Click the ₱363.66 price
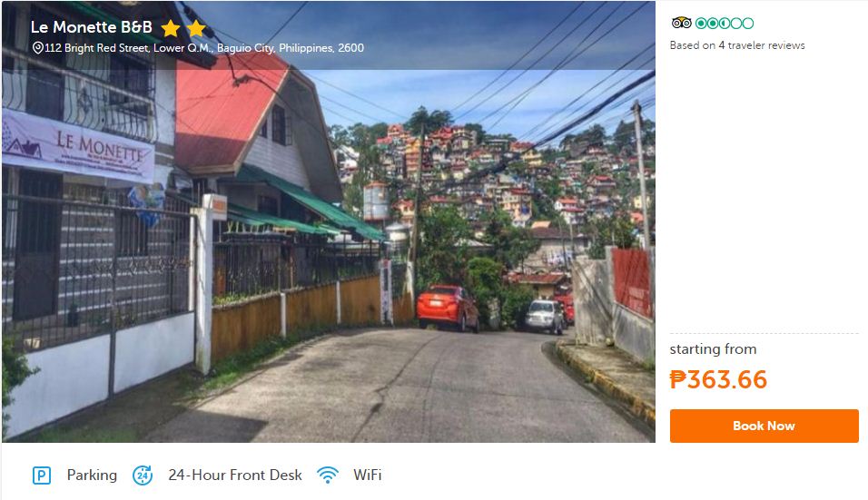The height and width of the screenshot is (500, 868). (x=718, y=379)
